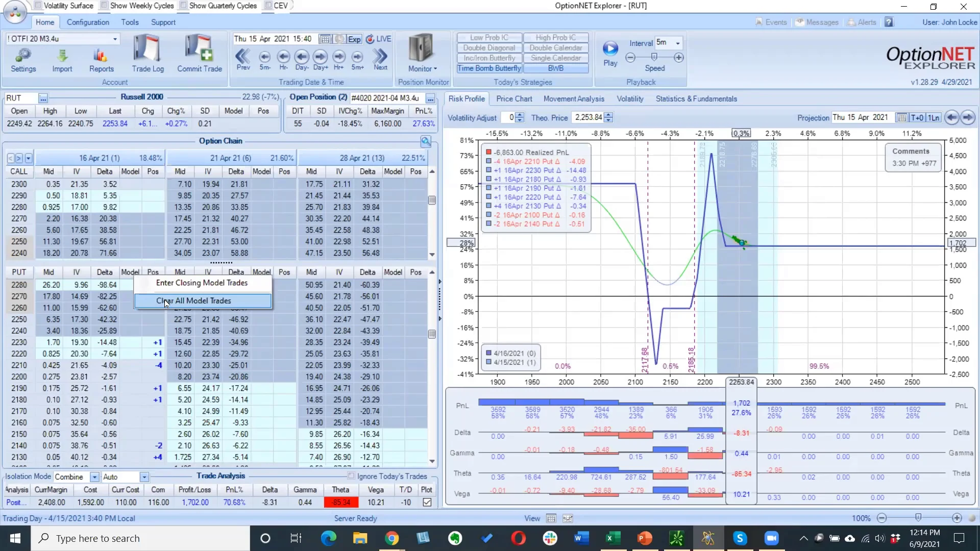
Task: Open the Interval 5m dropdown
Action: coord(678,43)
